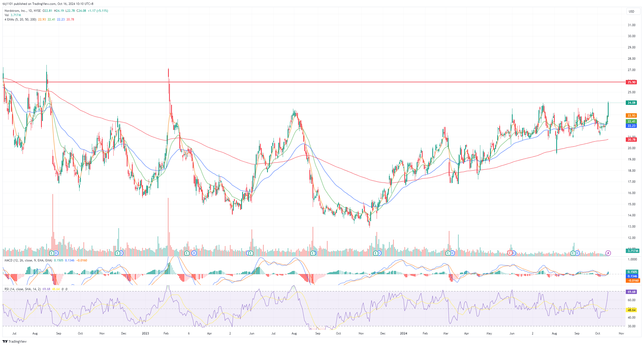Click the yellow 48.64 RSI average label
The image size is (644, 346).
(631, 310)
